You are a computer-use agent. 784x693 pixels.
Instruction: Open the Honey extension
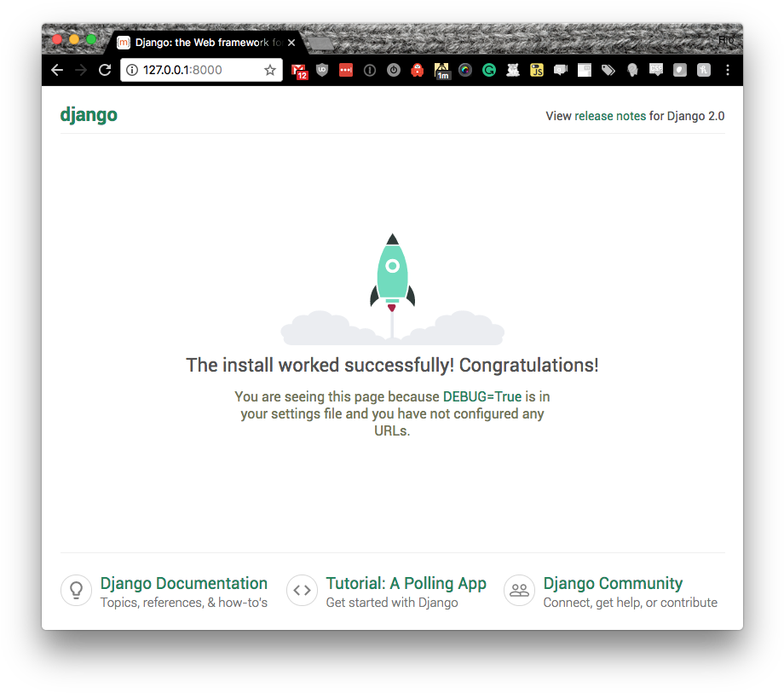(x=441, y=70)
